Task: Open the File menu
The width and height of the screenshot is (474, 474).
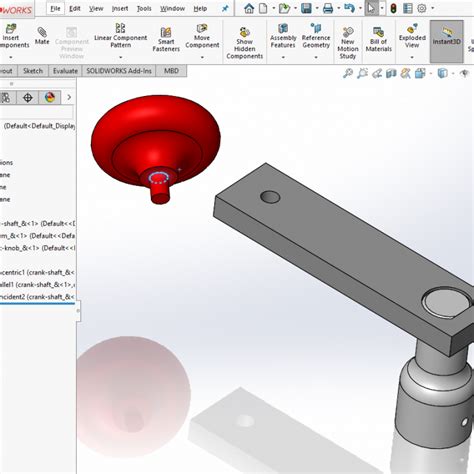Action: [x=55, y=9]
